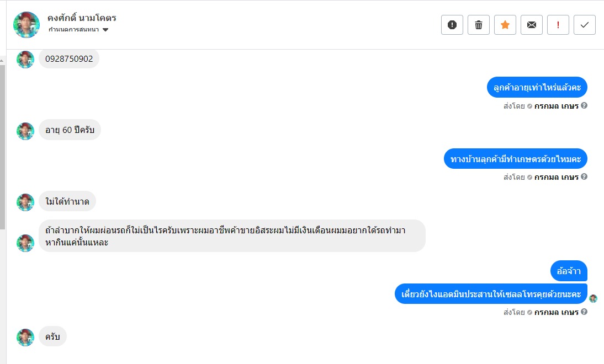
Task: Click the avatar beside อายุ 60 ปีครับ
Action: pos(25,131)
